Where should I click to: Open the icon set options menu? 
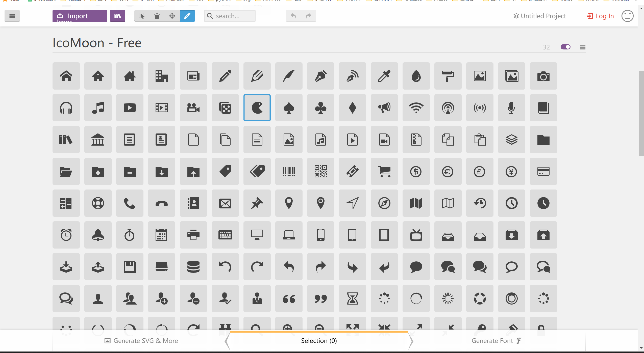pyautogui.click(x=583, y=47)
